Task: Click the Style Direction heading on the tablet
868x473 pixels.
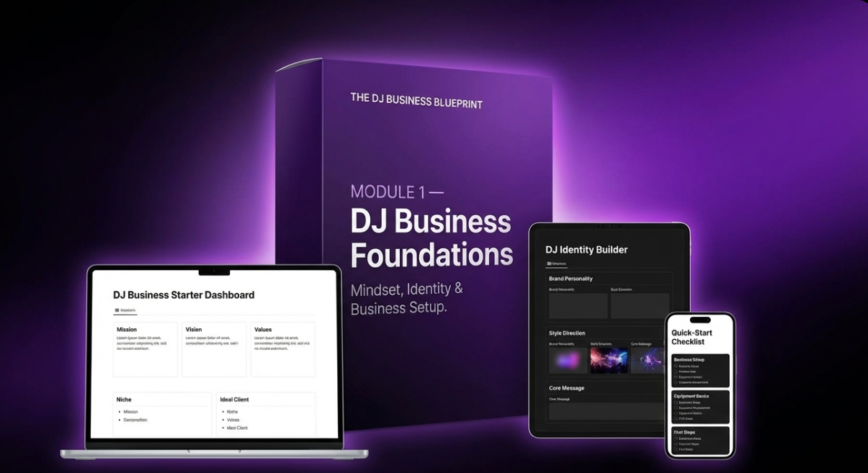Action: 567,333
